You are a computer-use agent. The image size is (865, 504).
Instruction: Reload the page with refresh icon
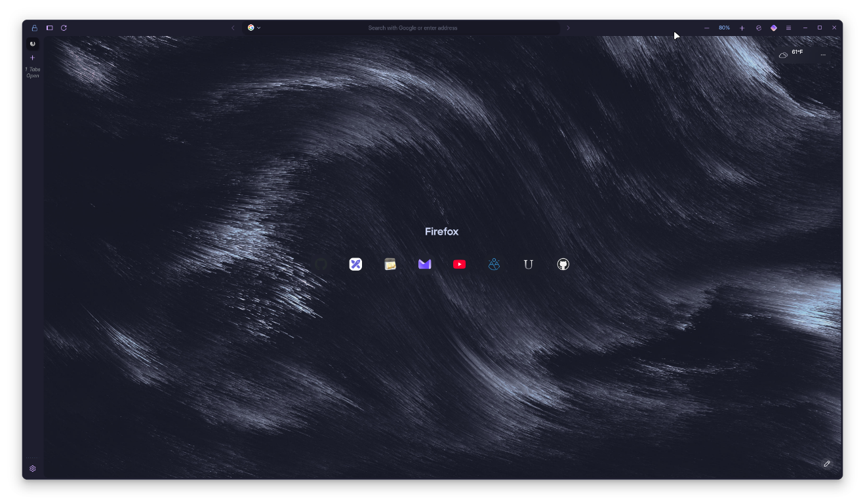[64, 28]
